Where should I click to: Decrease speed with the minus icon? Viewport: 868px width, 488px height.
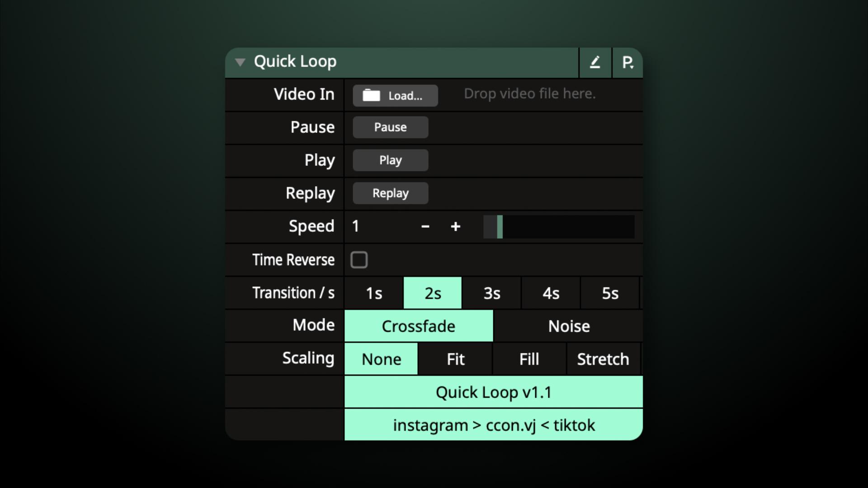coord(425,226)
